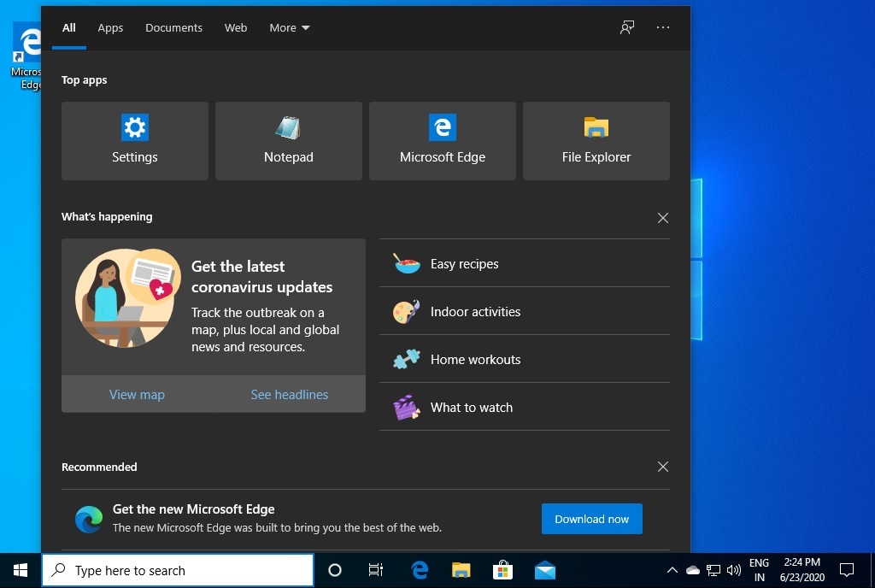Select the Web search tab
875x588 pixels.
(x=236, y=27)
